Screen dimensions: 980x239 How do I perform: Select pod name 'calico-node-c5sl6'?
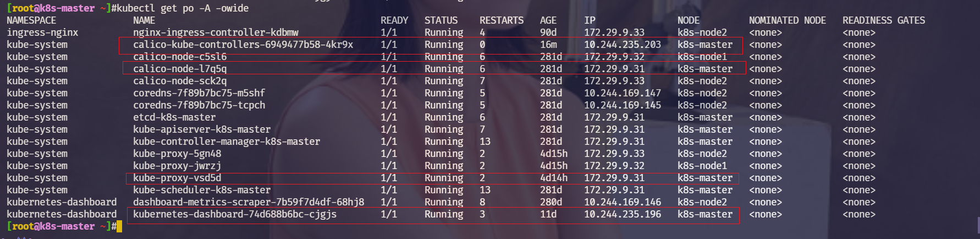coord(180,57)
